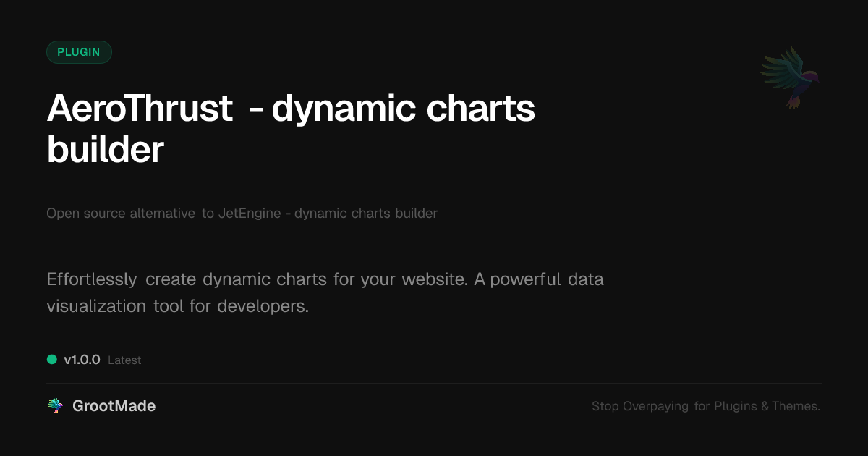Viewport: 868px width, 456px height.
Task: Click "dynamic charts" in the main heading
Action: (x=403, y=109)
